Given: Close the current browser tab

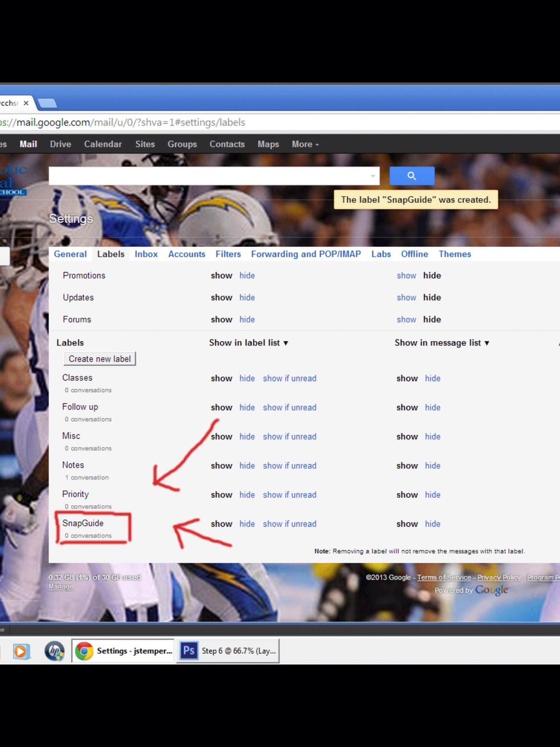Looking at the screenshot, I should tap(26, 103).
